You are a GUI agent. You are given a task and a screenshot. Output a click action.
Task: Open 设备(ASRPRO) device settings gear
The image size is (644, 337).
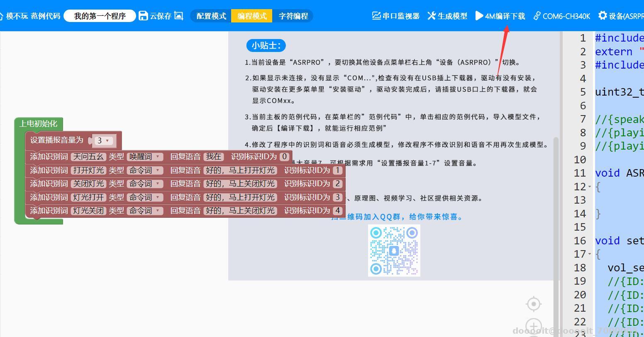tap(603, 16)
